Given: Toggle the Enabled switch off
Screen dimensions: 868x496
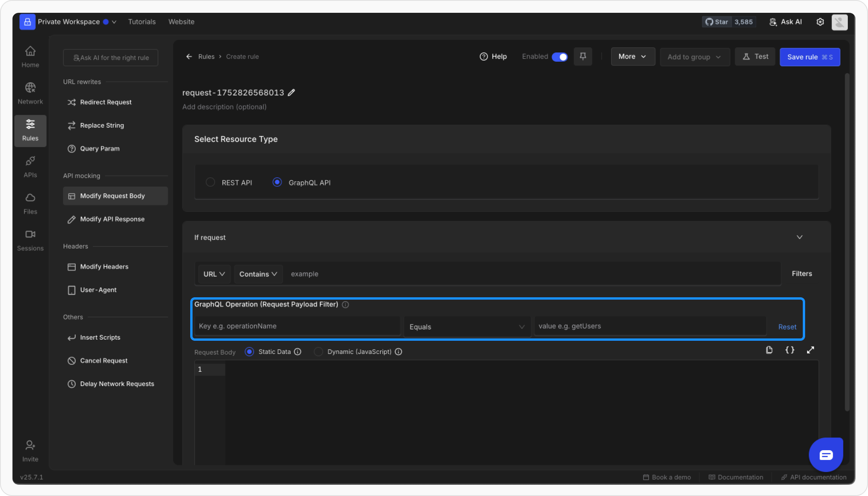Looking at the screenshot, I should 559,57.
